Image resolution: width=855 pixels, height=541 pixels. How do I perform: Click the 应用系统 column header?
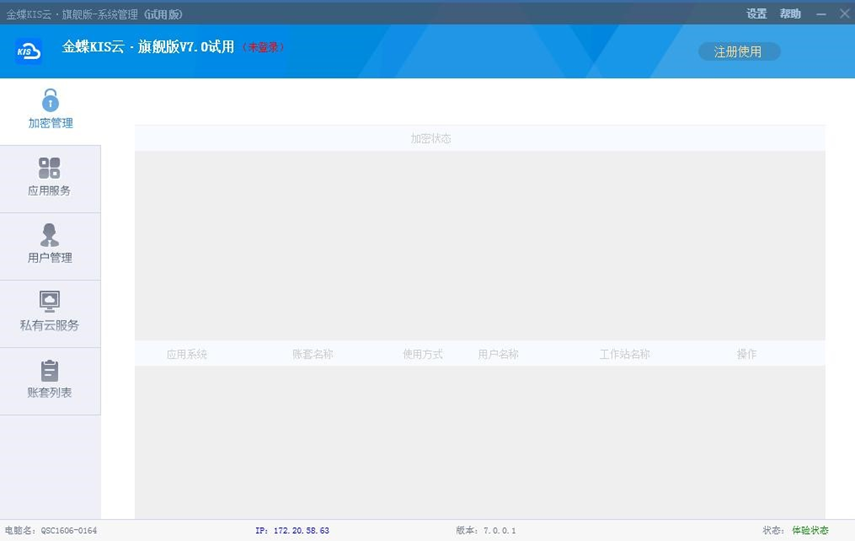pos(186,354)
